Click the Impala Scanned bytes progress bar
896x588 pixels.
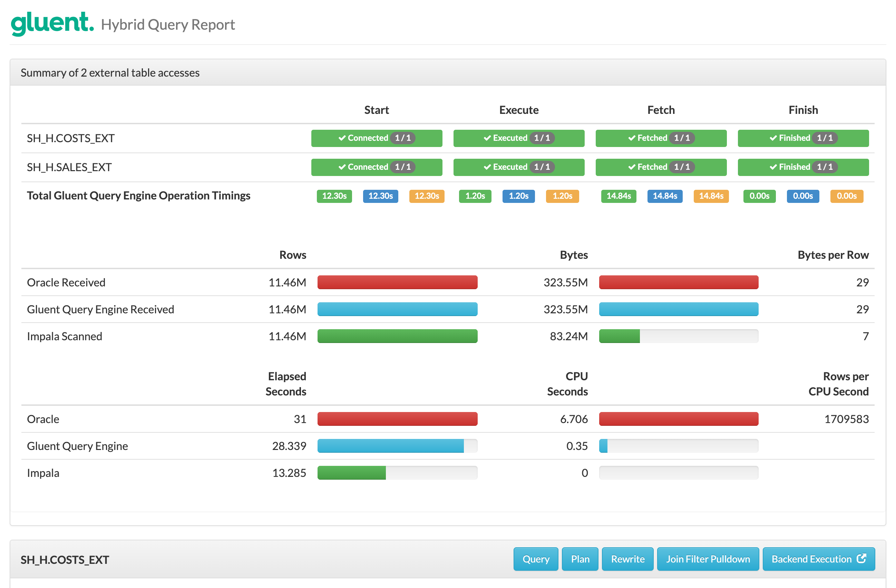click(679, 336)
